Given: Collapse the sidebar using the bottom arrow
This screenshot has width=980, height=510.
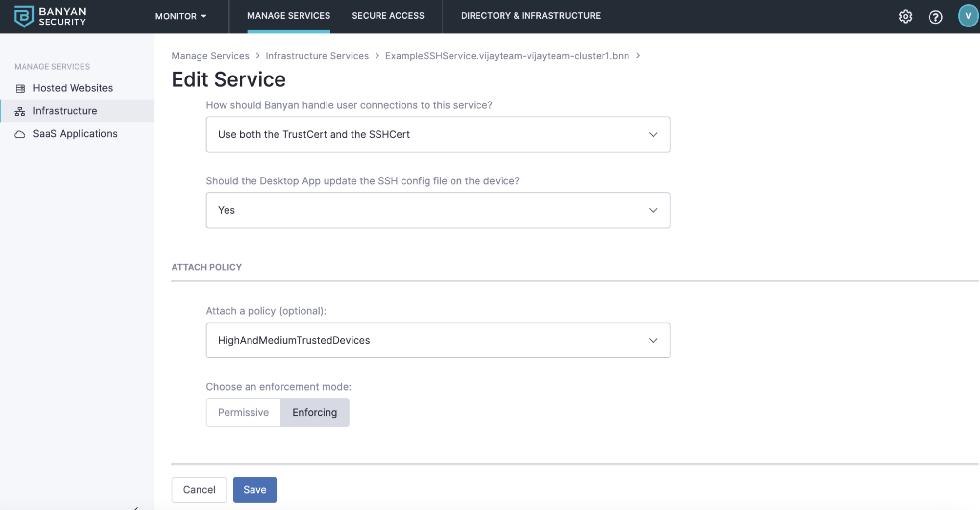Looking at the screenshot, I should [136, 508].
